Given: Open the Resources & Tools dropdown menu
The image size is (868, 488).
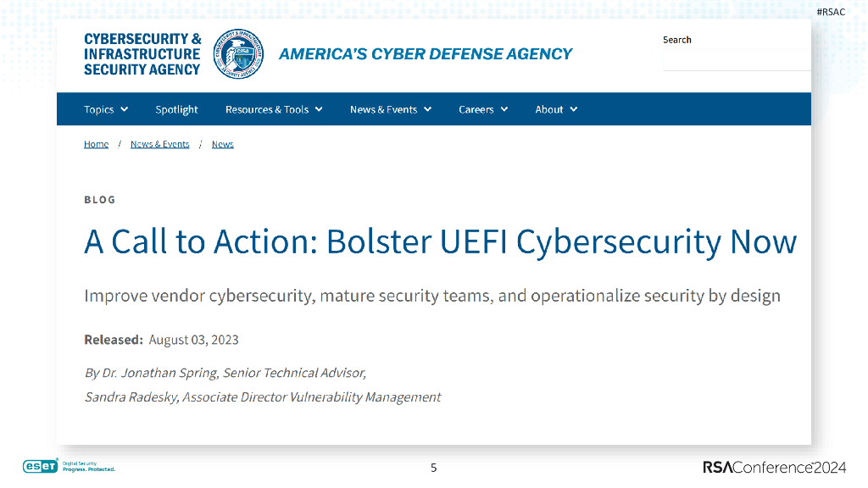Looking at the screenshot, I should click(x=274, y=109).
